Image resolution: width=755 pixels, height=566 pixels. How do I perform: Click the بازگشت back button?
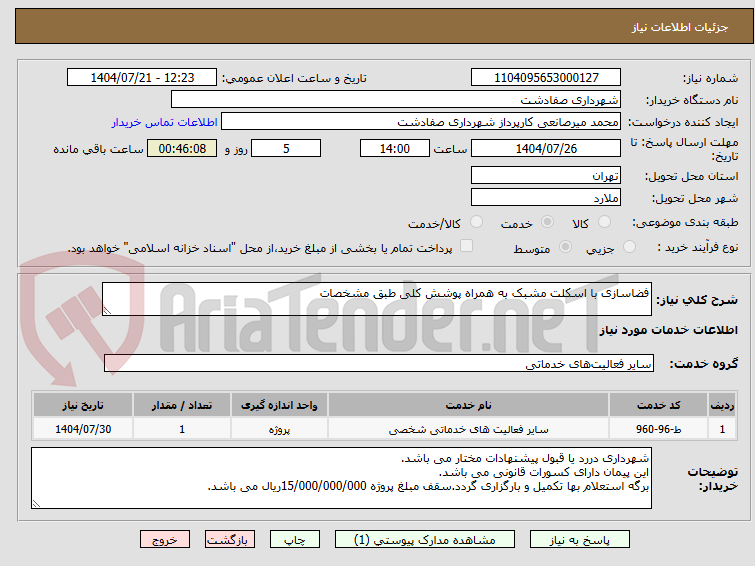click(230, 540)
